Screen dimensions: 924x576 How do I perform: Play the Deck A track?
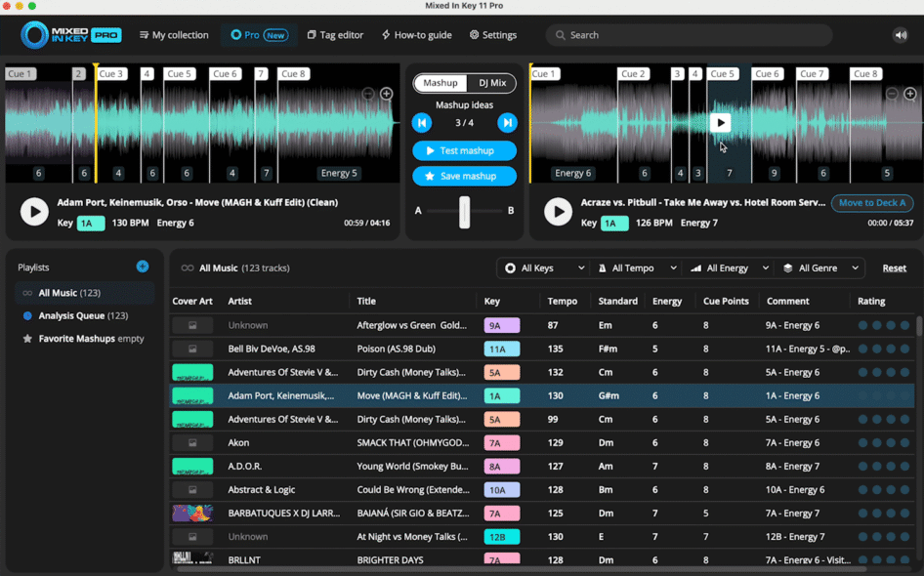pyautogui.click(x=34, y=211)
